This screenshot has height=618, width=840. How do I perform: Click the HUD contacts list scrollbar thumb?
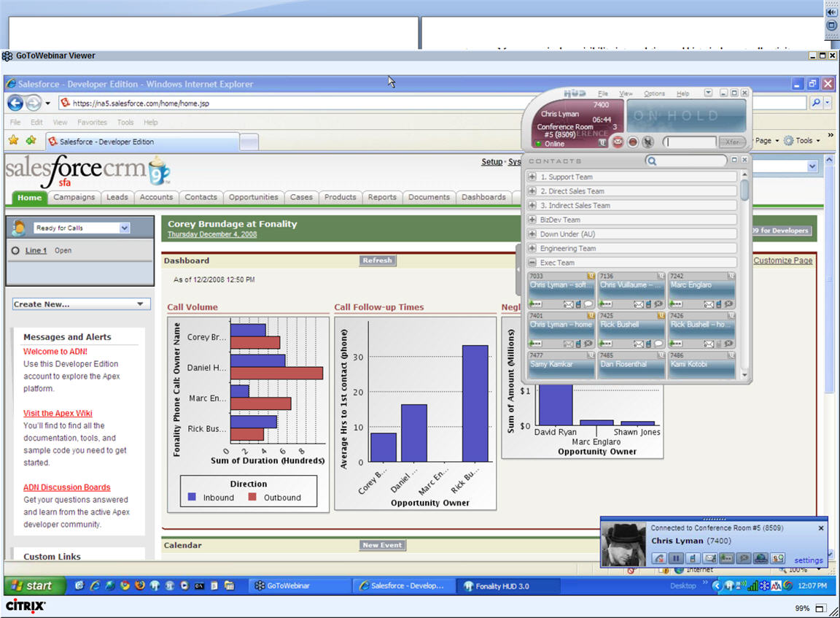coord(744,190)
